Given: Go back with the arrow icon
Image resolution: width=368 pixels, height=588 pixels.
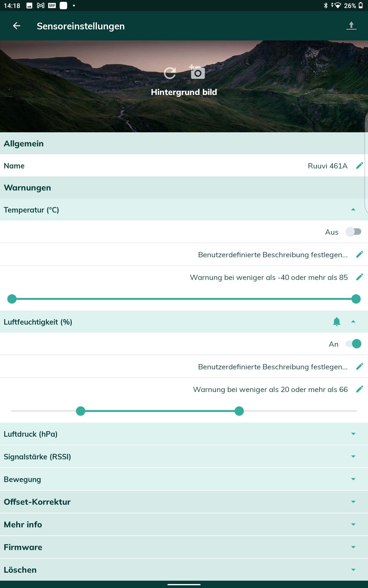Looking at the screenshot, I should pyautogui.click(x=17, y=26).
